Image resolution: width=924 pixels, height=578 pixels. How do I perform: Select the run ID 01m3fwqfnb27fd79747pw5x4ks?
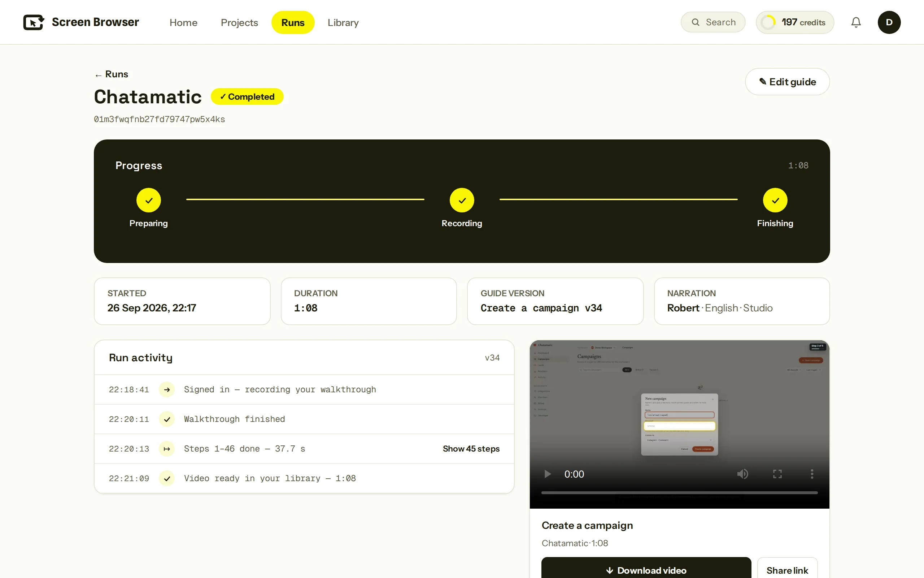click(159, 119)
